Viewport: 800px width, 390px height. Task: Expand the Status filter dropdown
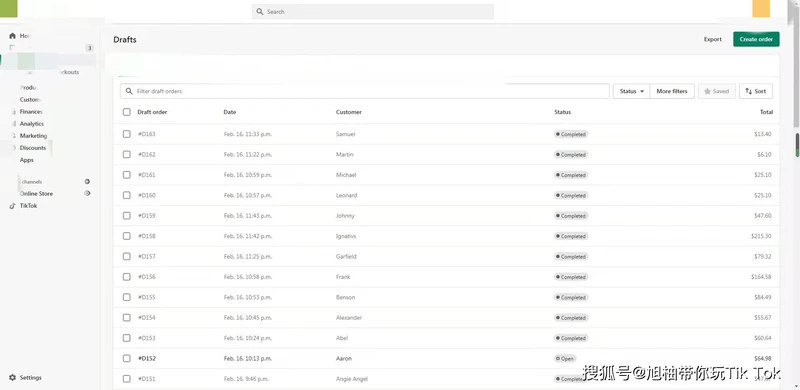(x=631, y=91)
